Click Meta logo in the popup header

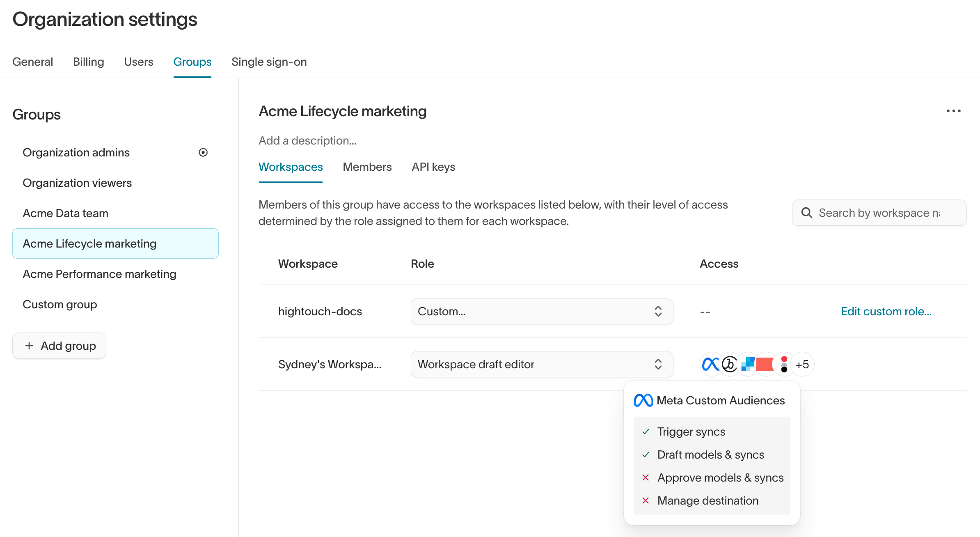point(643,400)
